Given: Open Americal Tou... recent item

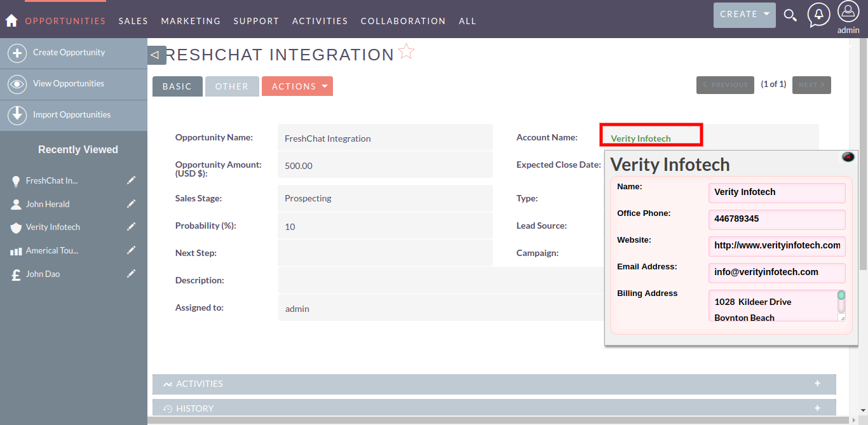Looking at the screenshot, I should (x=52, y=251).
